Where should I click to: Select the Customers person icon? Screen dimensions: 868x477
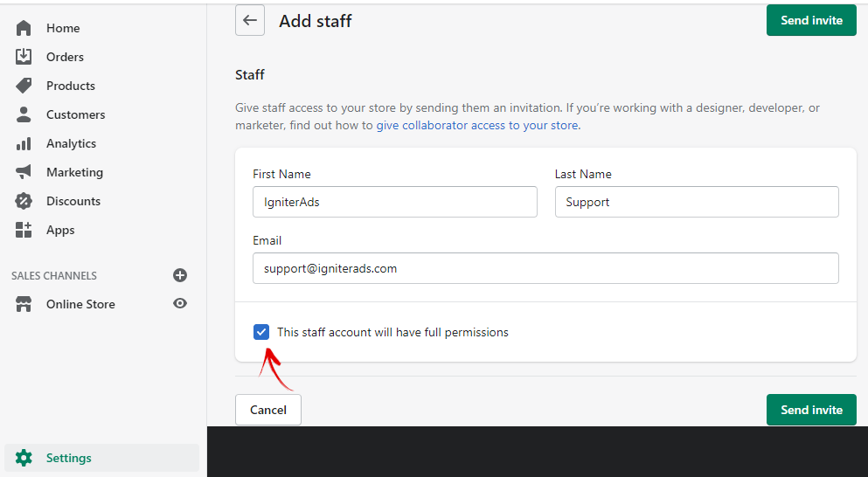(x=24, y=114)
